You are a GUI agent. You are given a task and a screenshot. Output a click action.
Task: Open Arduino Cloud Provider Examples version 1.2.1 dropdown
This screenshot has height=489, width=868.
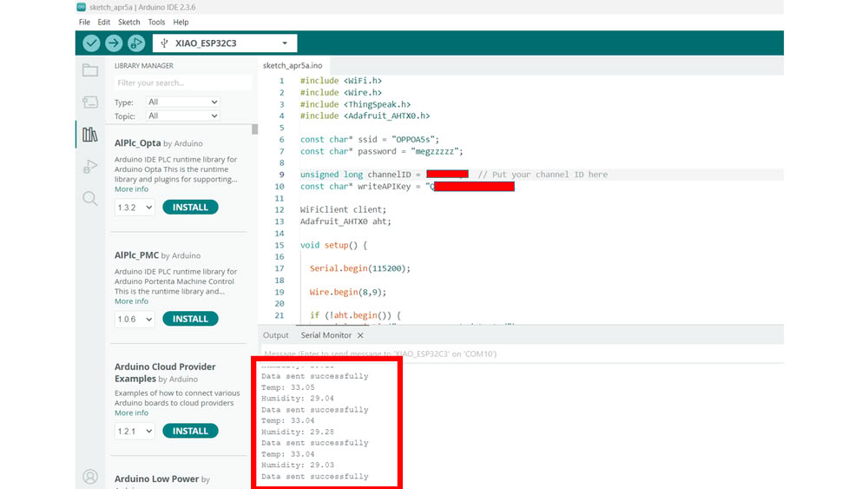click(135, 431)
